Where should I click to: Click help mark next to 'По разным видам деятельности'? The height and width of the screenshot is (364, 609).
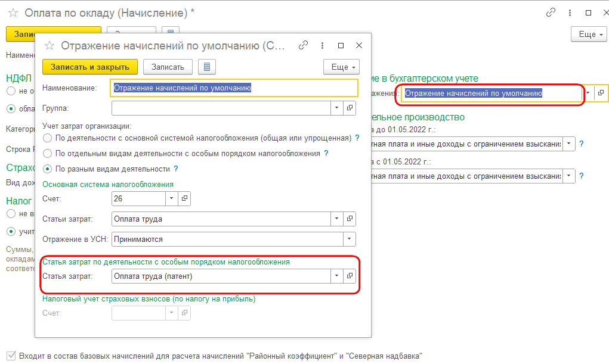pyautogui.click(x=176, y=169)
